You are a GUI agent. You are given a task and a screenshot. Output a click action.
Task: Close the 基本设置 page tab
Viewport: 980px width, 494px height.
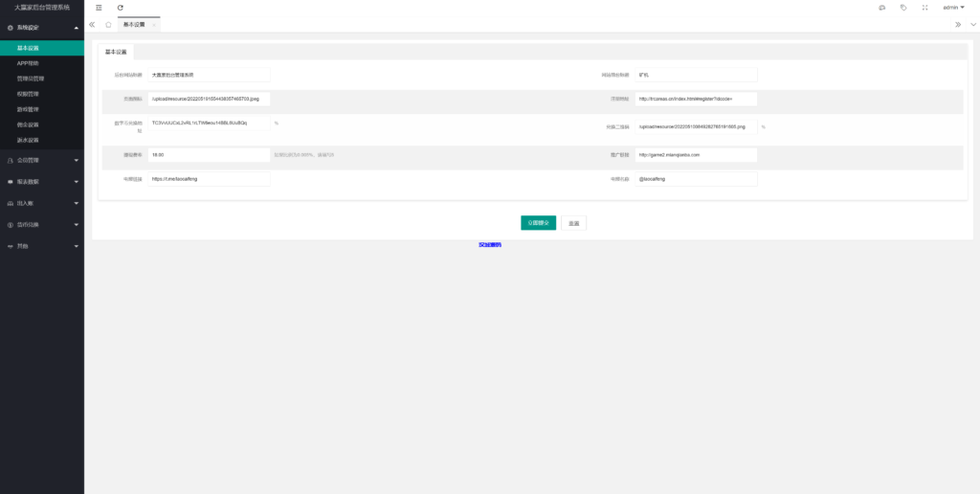pos(154,24)
